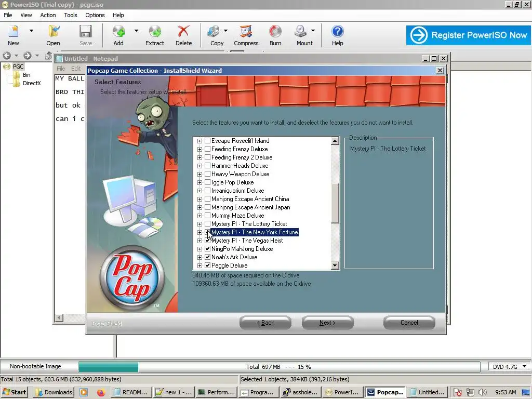Check the Hammer Heads Deluxe checkbox

(x=208, y=166)
